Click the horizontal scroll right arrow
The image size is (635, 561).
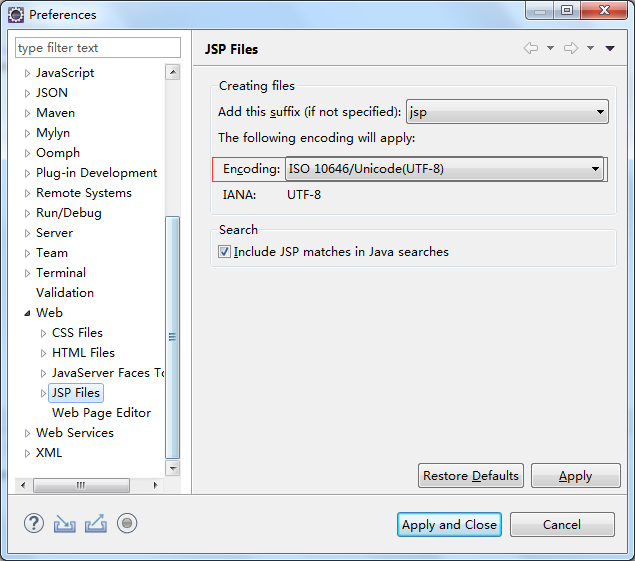tap(156, 485)
